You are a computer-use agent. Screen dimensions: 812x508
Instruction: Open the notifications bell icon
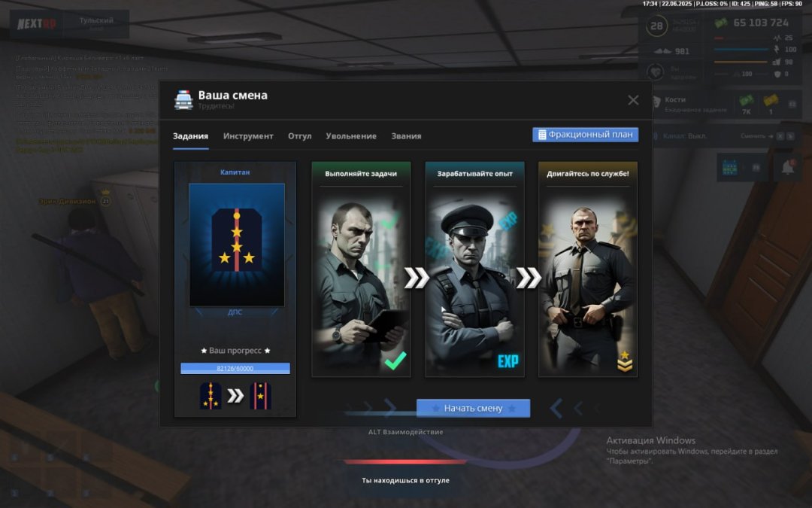pyautogui.click(x=786, y=166)
